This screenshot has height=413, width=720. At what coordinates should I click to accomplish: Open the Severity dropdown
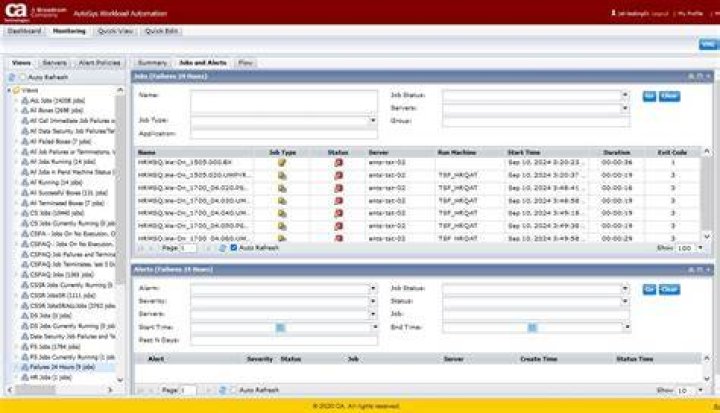(x=373, y=301)
